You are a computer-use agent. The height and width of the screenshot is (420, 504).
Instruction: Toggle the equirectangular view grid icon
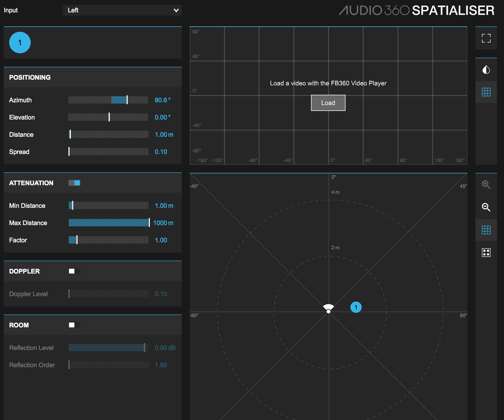(486, 92)
